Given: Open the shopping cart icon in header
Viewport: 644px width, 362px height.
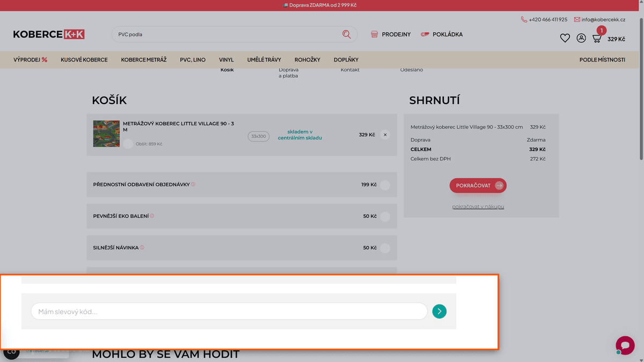Looking at the screenshot, I should (x=597, y=38).
